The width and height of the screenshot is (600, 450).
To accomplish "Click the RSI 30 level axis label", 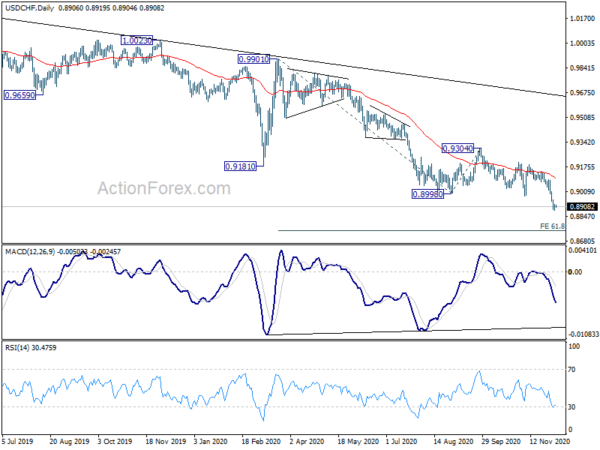I will tap(572, 407).
